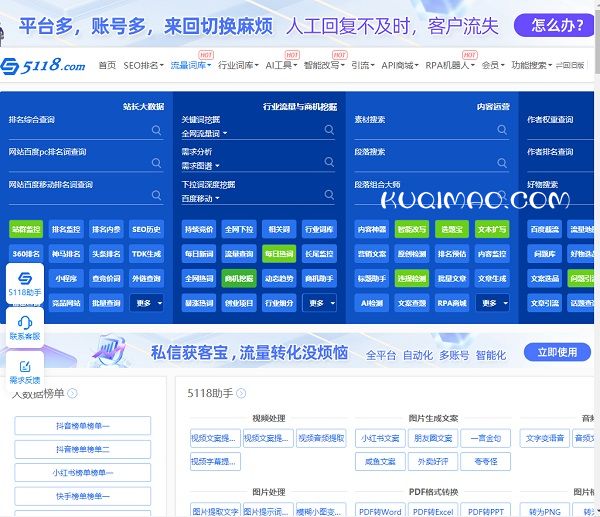
Task: Open the RPA商城 tool button
Action: [452, 303]
